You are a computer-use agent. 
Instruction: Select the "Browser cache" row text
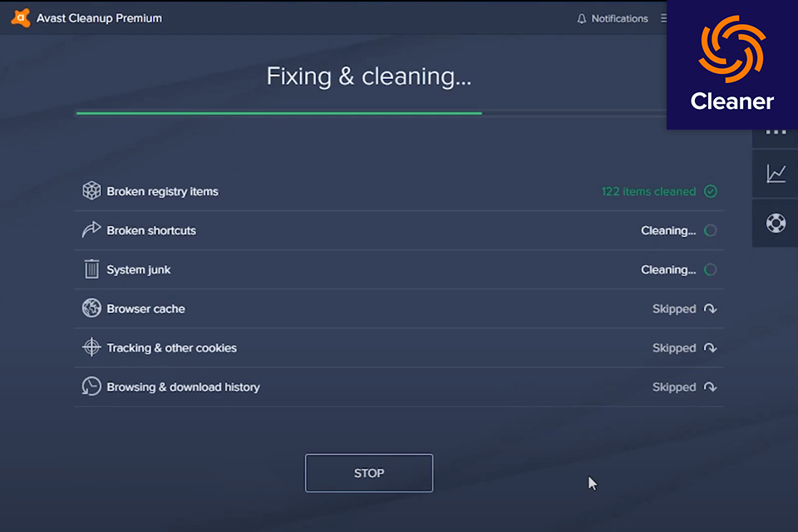[145, 309]
